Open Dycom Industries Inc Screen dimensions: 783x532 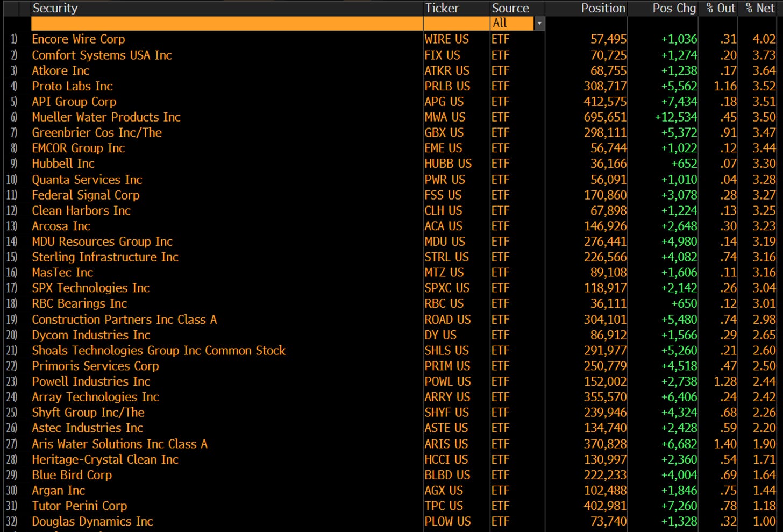pyautogui.click(x=91, y=335)
